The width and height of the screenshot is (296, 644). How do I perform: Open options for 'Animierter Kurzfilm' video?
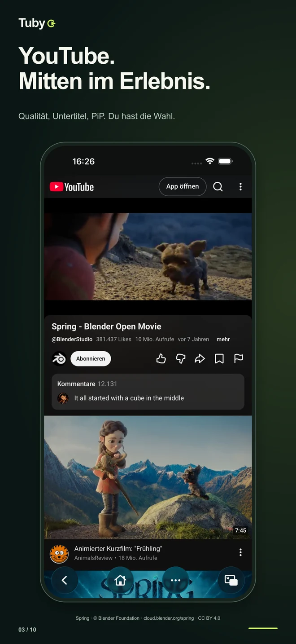[x=240, y=552]
